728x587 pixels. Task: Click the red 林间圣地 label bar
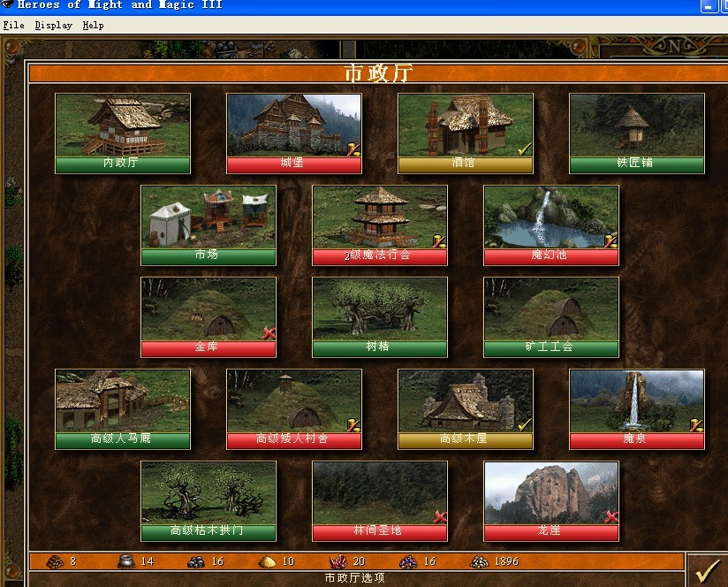(380, 533)
